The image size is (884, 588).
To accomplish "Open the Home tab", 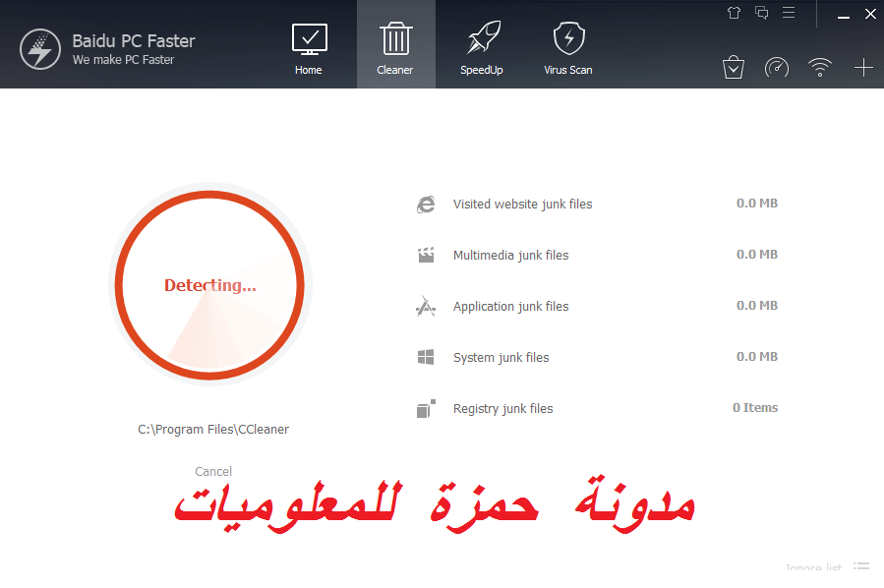I will [309, 48].
